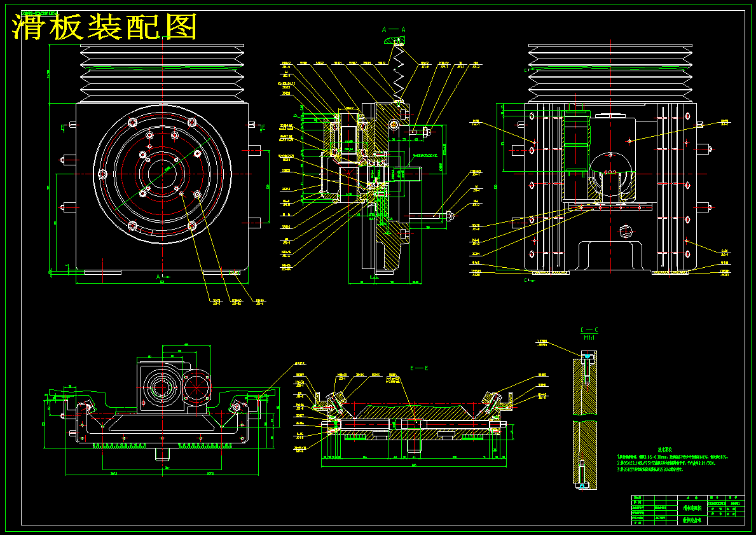Select the E—E section view label

point(419,368)
